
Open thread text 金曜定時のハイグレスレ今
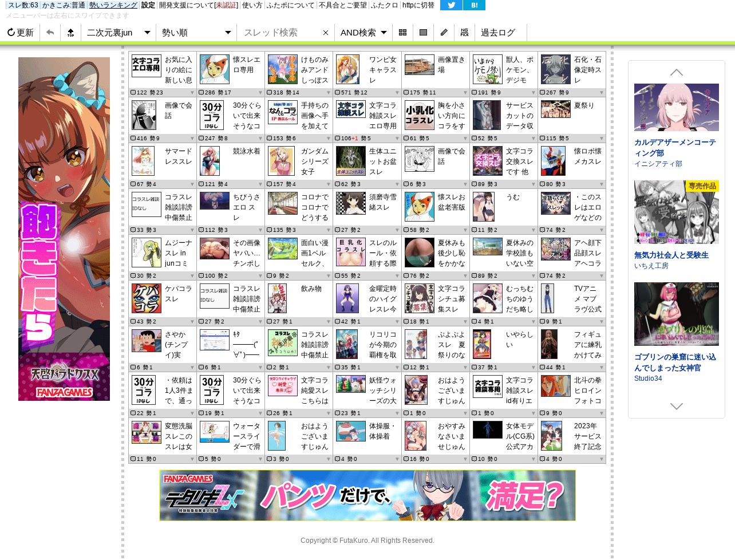coord(383,299)
